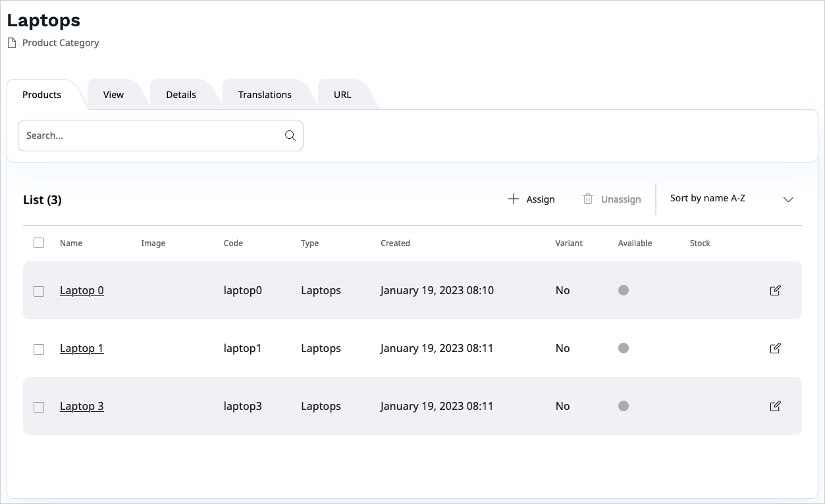Screen dimensions: 825x504
Task: Click the Name column header
Action: click(x=71, y=243)
